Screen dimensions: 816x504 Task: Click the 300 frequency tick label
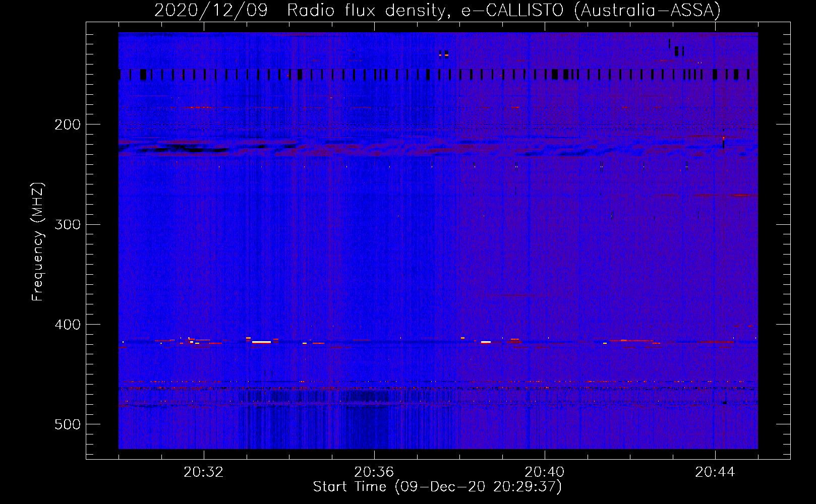pyautogui.click(x=68, y=224)
